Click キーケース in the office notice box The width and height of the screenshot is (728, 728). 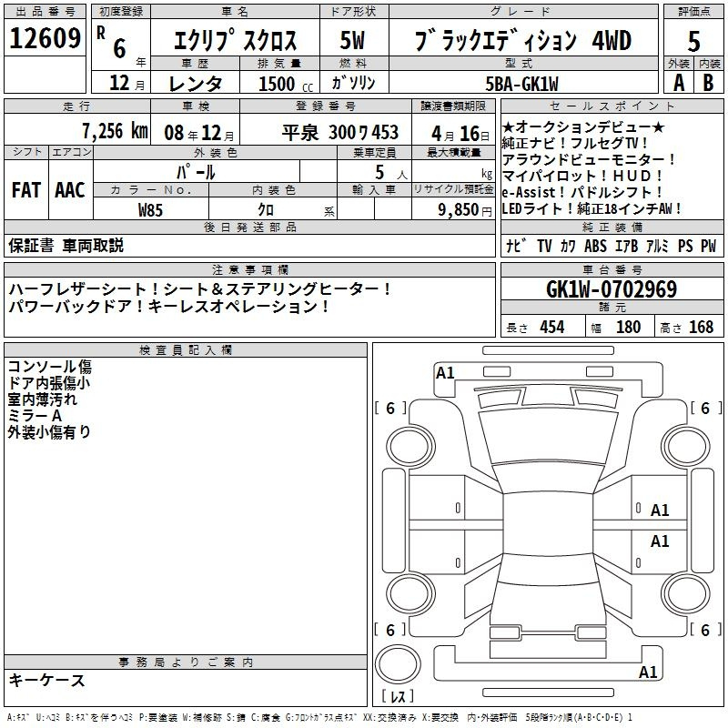coord(46,681)
